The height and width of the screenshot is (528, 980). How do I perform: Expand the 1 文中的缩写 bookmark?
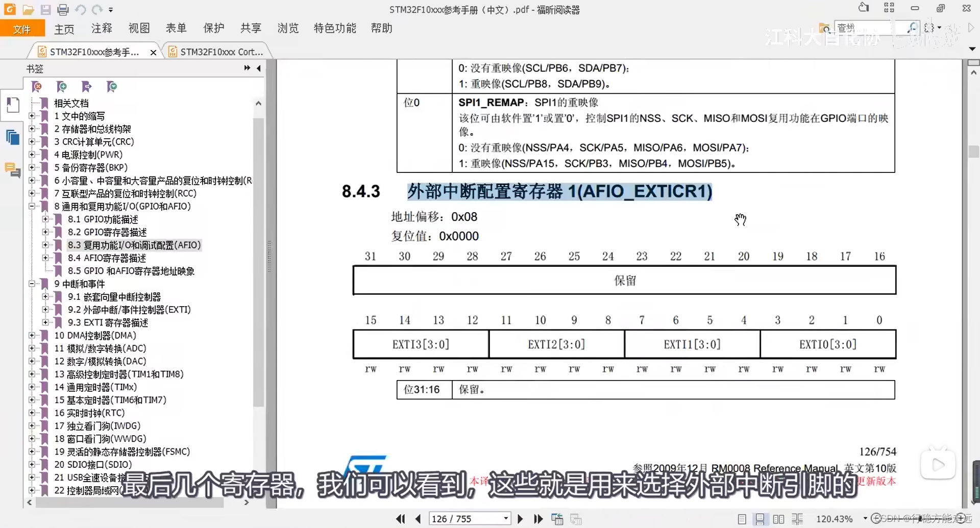click(x=32, y=116)
